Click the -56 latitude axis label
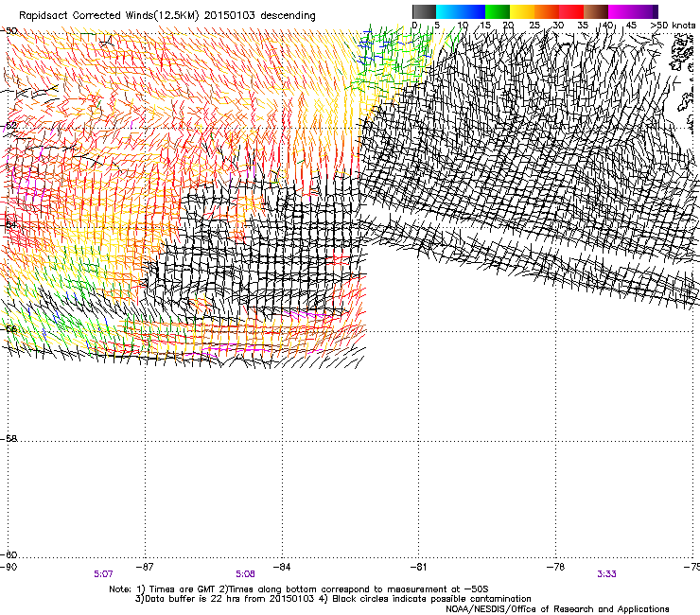The image size is (700, 615). tap(9, 328)
